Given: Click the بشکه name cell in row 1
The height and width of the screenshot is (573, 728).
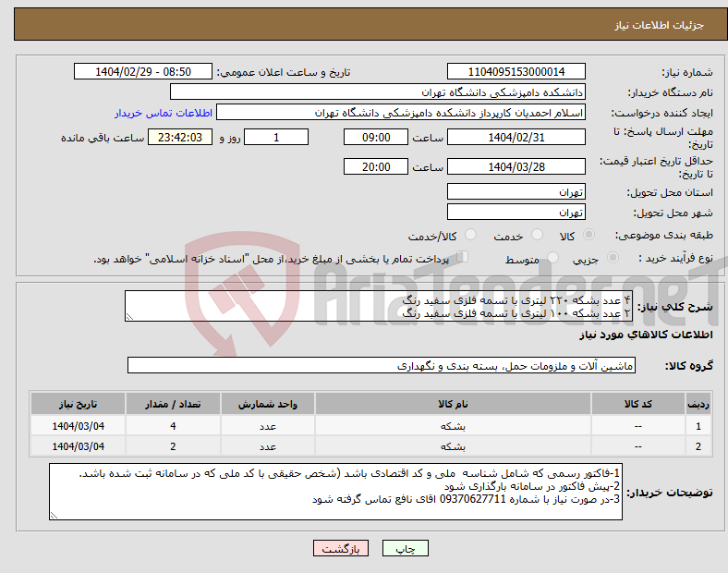Looking at the screenshot, I should point(453,426).
